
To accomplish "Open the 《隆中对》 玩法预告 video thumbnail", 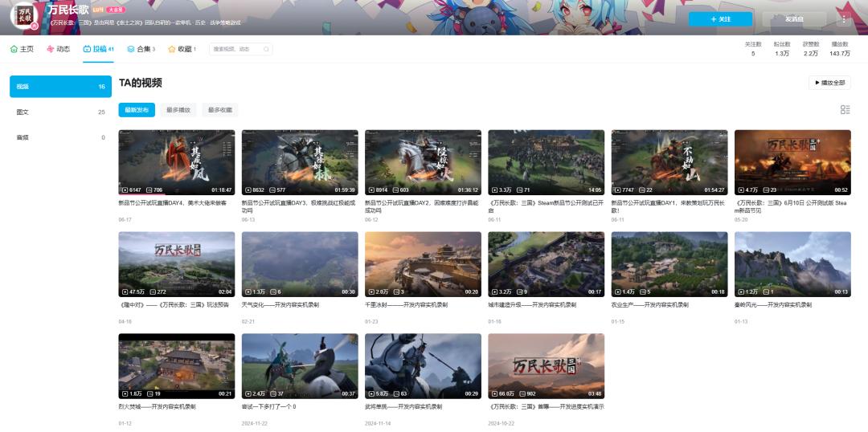I will point(177,264).
